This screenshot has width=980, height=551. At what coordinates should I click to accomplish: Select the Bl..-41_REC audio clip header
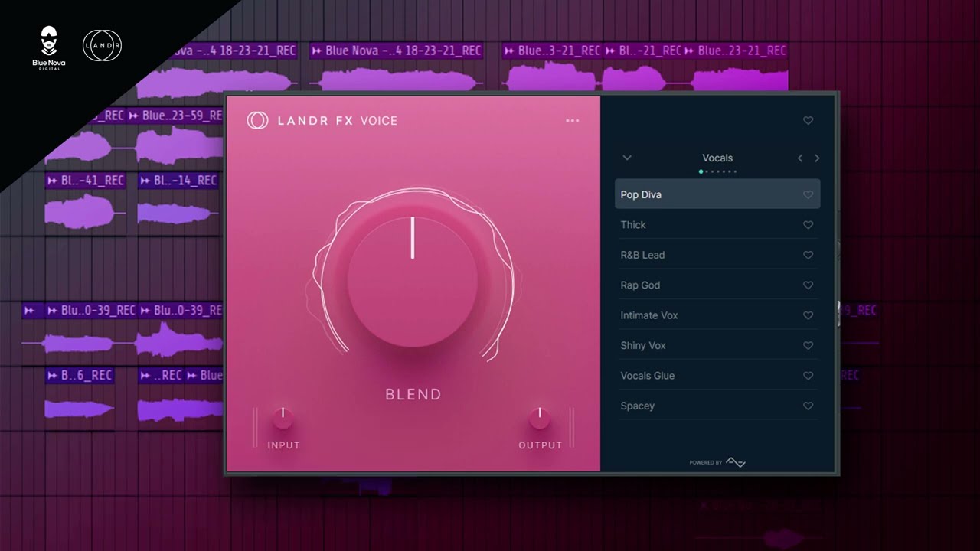[x=85, y=181]
